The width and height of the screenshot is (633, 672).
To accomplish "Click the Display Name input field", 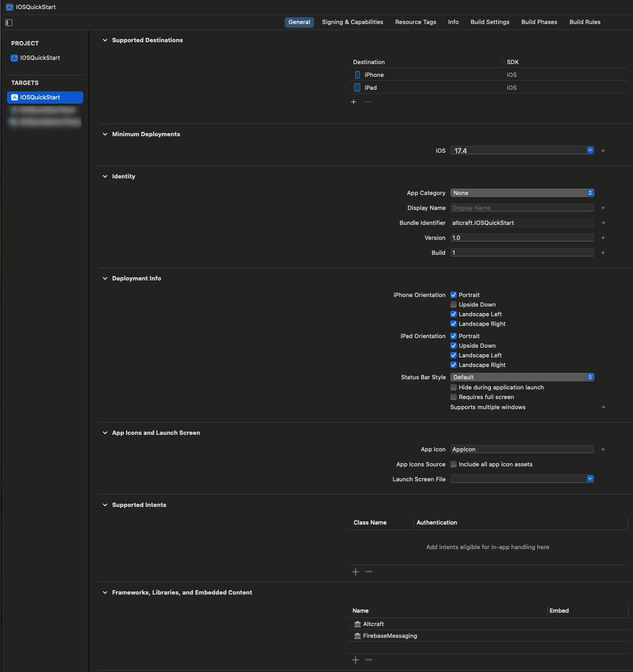I will click(522, 208).
